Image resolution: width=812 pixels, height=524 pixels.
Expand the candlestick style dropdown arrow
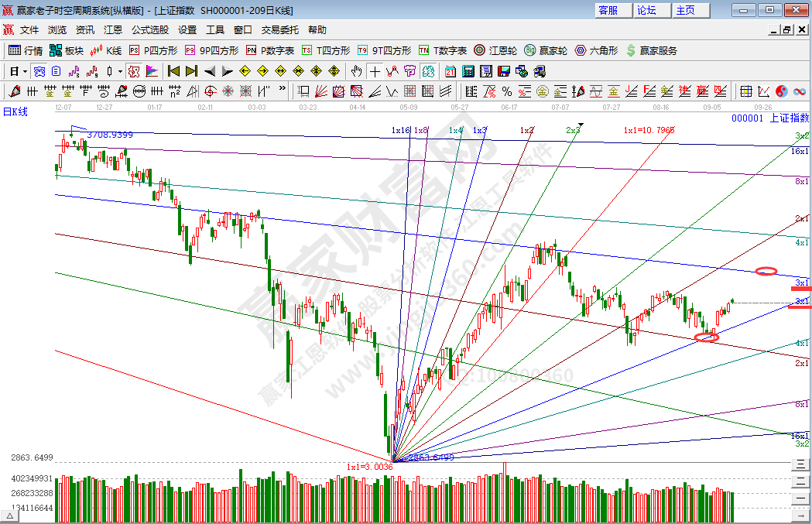pos(120,71)
